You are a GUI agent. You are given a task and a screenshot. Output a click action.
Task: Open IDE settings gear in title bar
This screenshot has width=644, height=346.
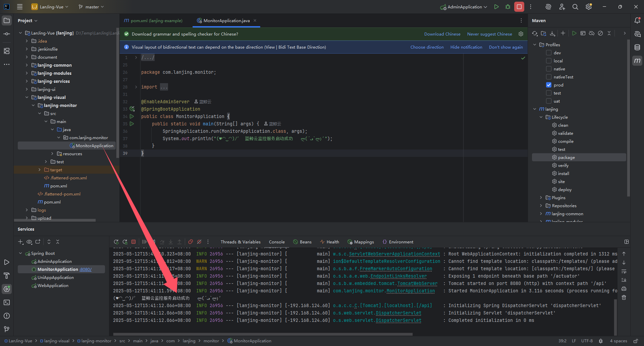click(589, 7)
